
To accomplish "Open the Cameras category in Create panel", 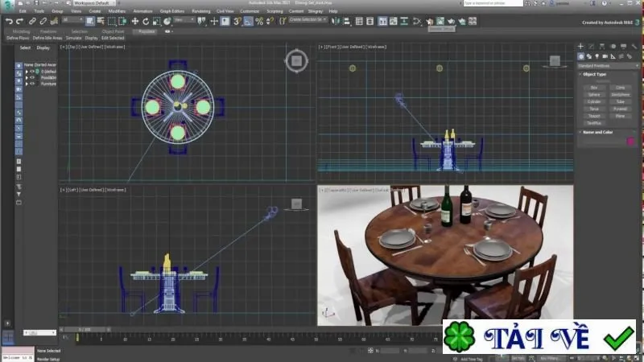I will pyautogui.click(x=605, y=56).
